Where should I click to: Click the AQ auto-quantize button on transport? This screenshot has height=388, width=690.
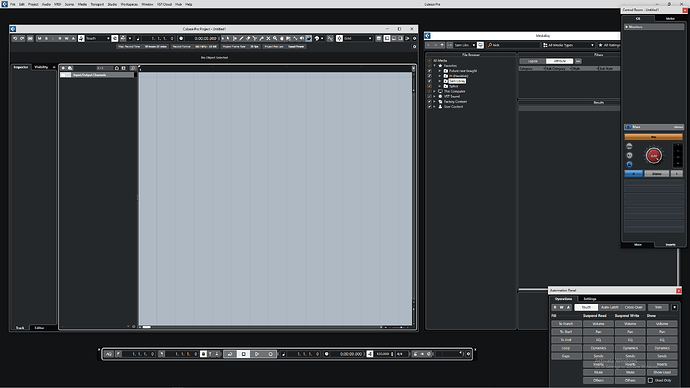tap(109, 354)
